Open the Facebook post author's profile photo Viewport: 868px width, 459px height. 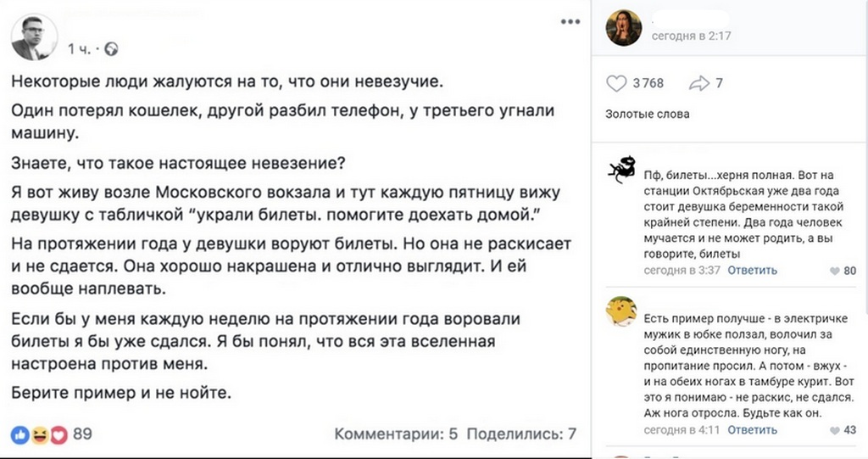click(x=33, y=38)
